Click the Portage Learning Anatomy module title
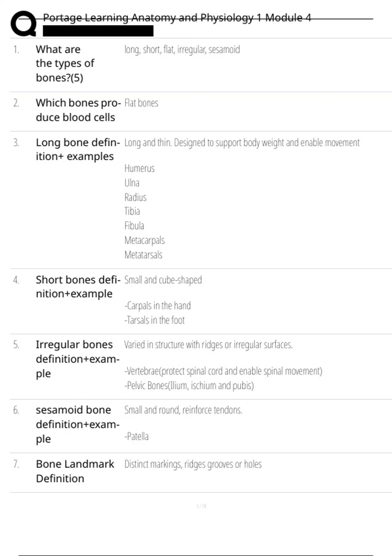Image resolution: width=392 pixels, height=556 pixels. 177,18
